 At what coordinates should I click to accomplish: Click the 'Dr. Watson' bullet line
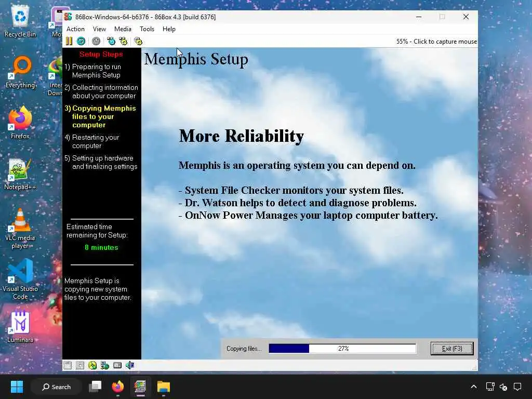pyautogui.click(x=298, y=203)
